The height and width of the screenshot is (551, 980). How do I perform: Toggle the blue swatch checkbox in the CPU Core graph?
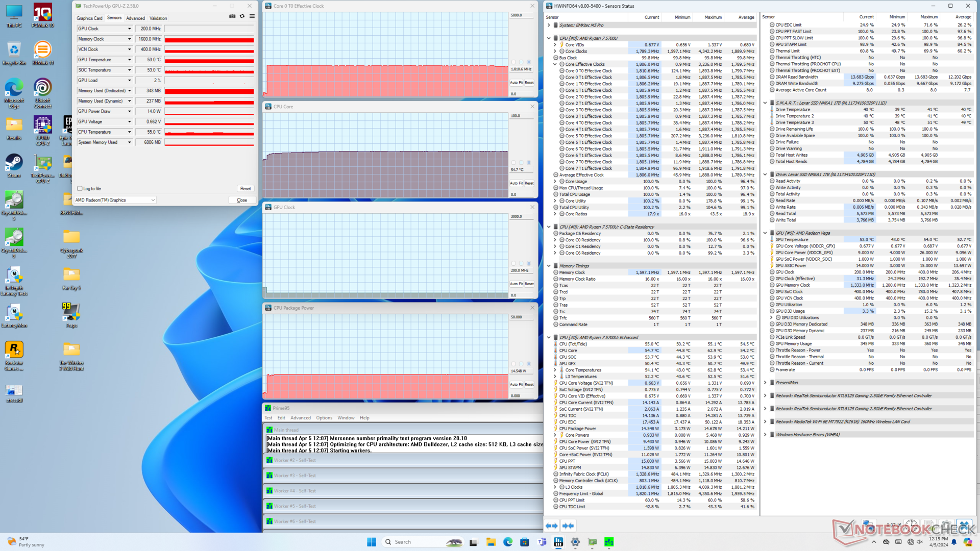pos(528,163)
